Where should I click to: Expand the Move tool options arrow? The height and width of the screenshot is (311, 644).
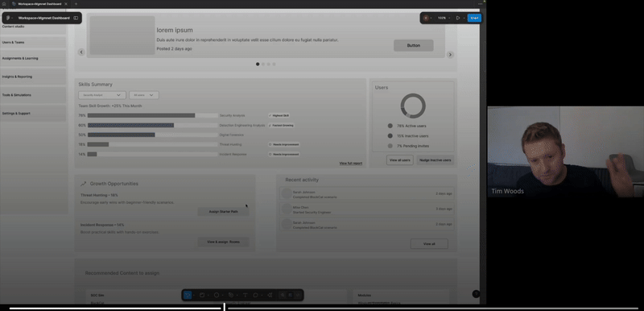tap(193, 295)
